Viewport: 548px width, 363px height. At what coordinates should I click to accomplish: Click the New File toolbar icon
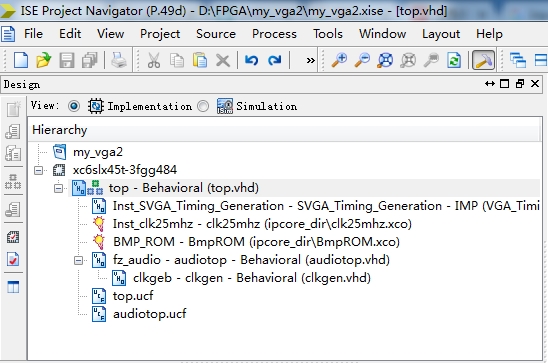(21, 60)
